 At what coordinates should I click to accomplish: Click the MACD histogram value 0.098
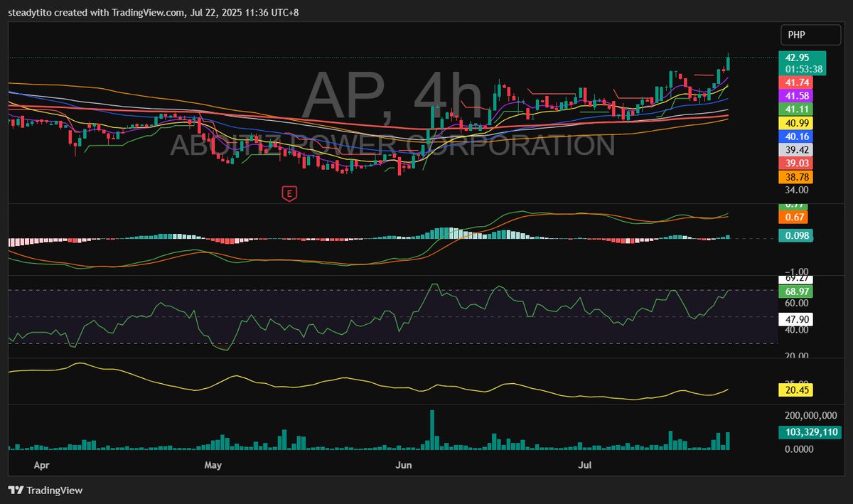pyautogui.click(x=796, y=235)
